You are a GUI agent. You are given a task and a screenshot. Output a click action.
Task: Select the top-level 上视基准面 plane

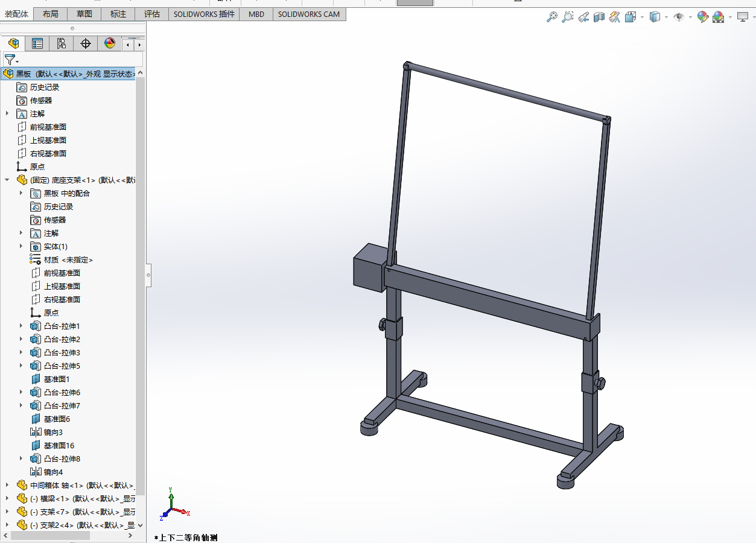point(42,141)
